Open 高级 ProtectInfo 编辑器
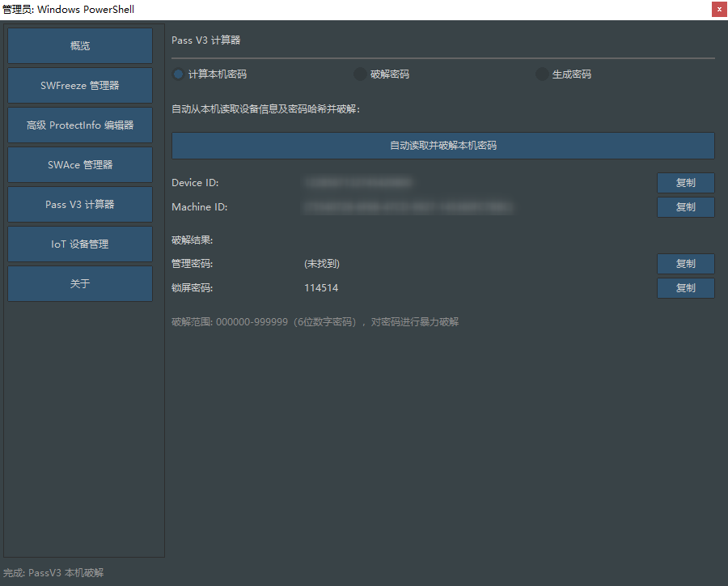Image resolution: width=728 pixels, height=586 pixels. pos(80,125)
